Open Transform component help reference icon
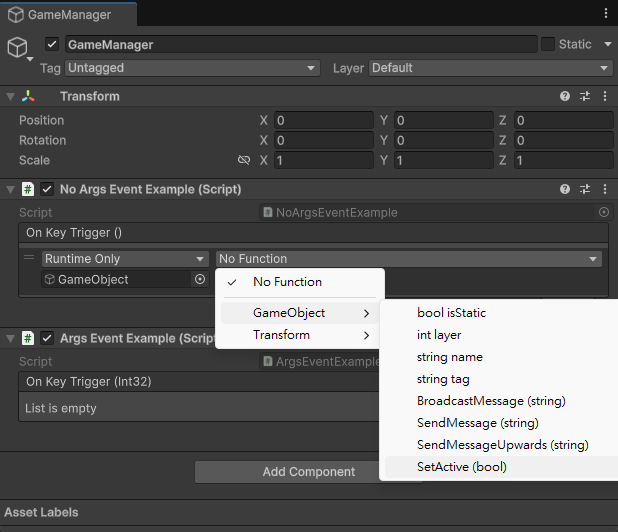 [x=565, y=97]
